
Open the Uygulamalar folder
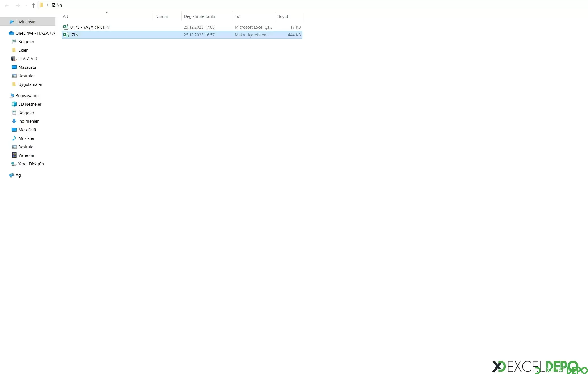click(30, 84)
